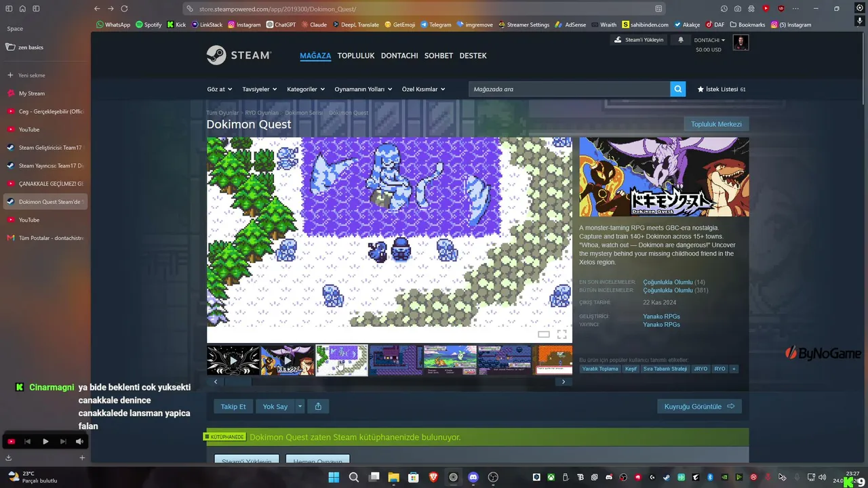Open the DONTACHI account dropdown
This screenshot has width=868, height=488.
pos(709,40)
